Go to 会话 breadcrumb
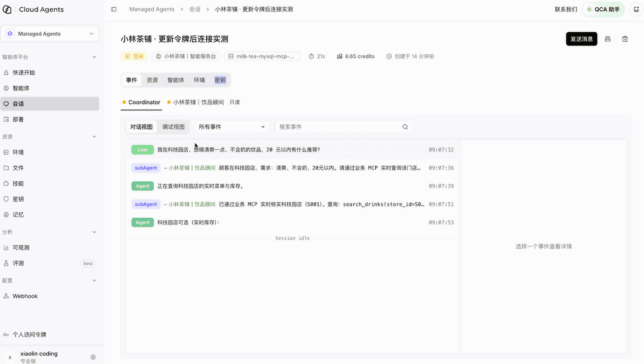 click(194, 9)
